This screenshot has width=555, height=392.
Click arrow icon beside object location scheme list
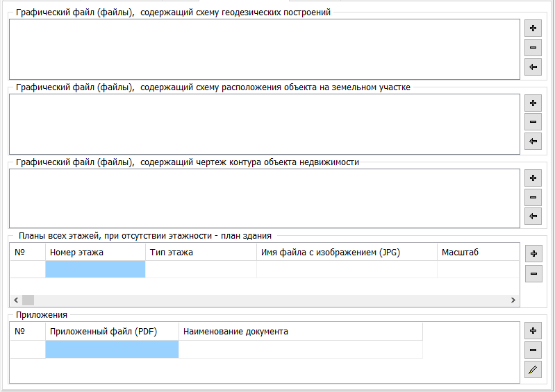(533, 142)
